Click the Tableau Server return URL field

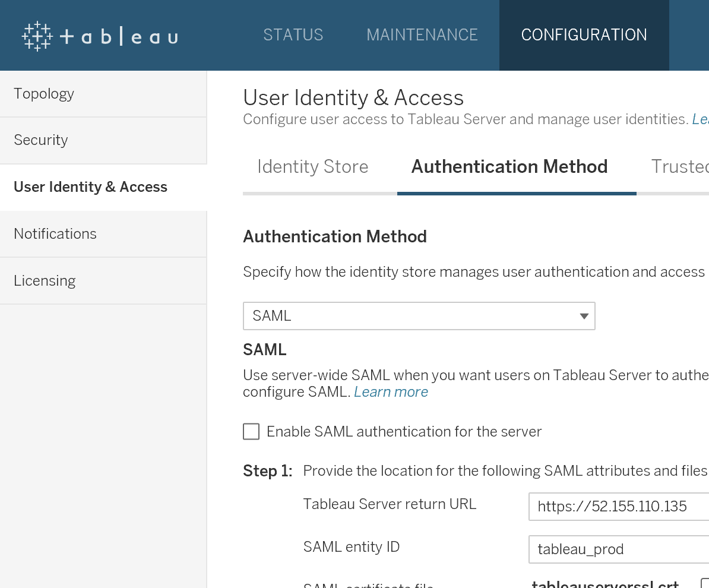pos(618,506)
